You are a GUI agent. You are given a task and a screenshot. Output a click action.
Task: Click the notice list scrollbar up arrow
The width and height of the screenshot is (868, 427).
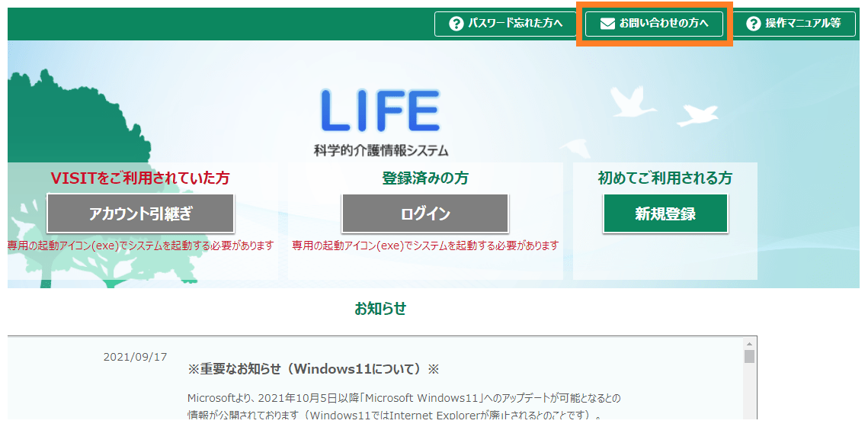tap(749, 342)
